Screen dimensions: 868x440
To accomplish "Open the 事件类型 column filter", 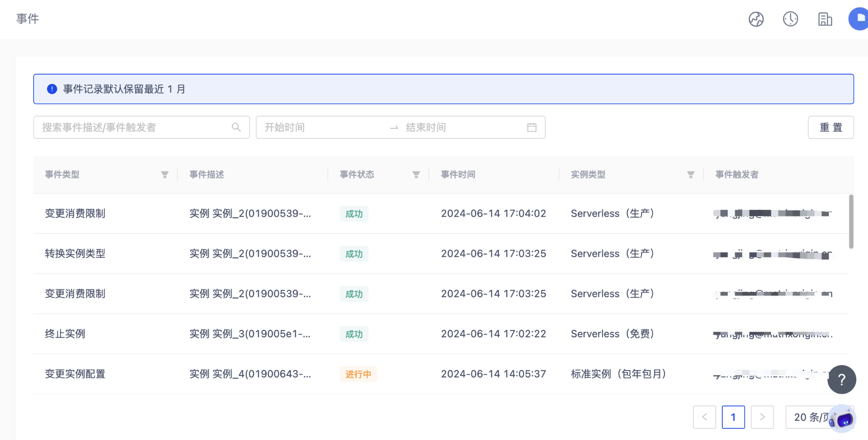I will (164, 175).
